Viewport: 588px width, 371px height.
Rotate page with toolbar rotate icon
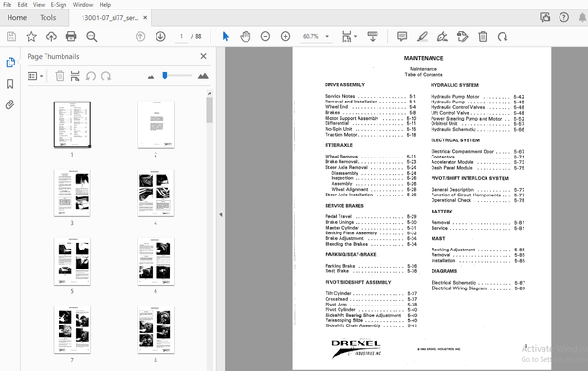(x=503, y=36)
